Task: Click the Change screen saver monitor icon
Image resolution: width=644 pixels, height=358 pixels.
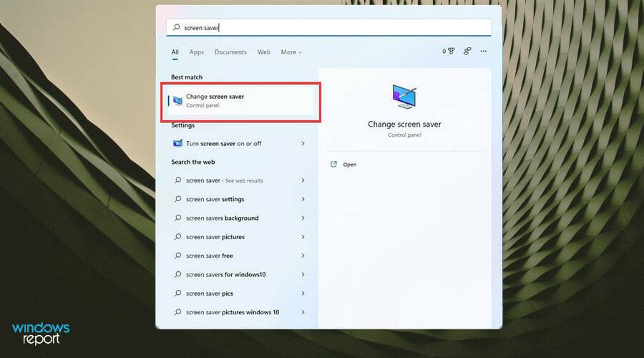Action: coord(177,100)
